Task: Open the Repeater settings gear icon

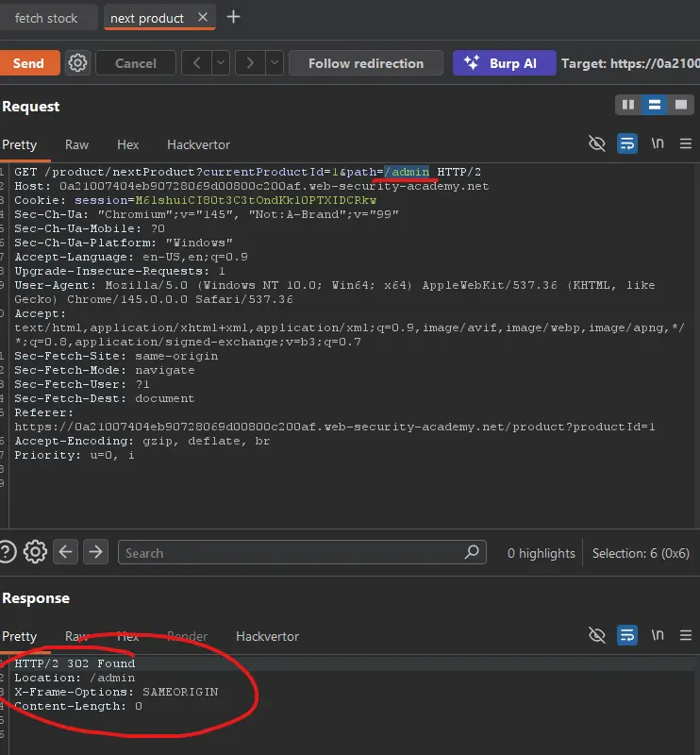Action: point(78,63)
